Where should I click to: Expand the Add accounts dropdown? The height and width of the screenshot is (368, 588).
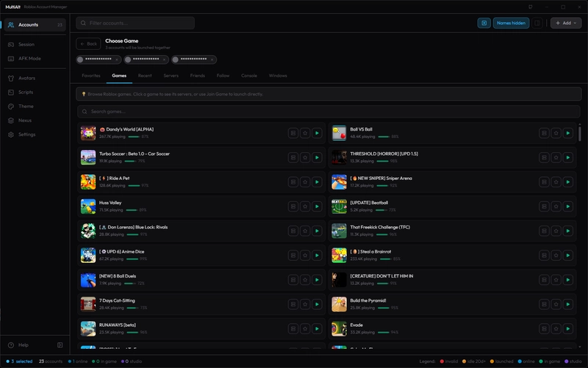[x=566, y=23]
